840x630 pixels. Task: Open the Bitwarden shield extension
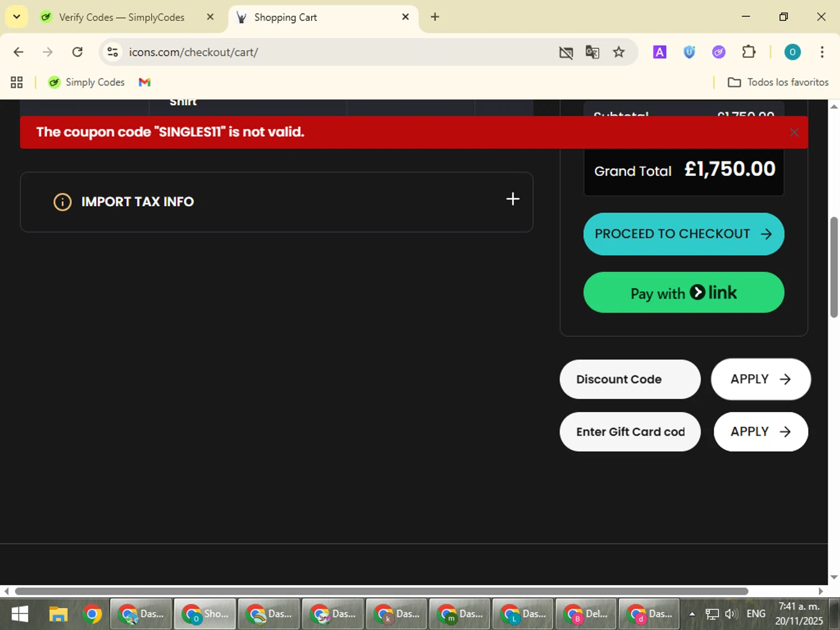tap(689, 52)
